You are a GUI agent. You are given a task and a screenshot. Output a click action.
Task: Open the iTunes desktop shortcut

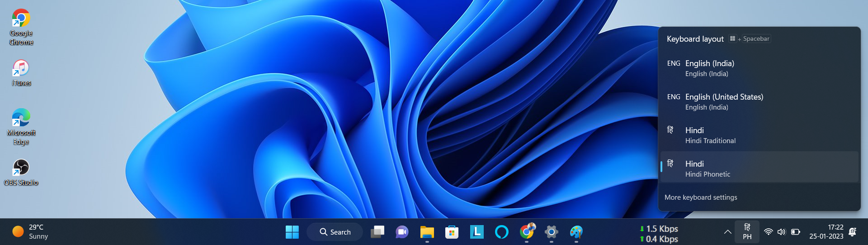click(x=21, y=72)
